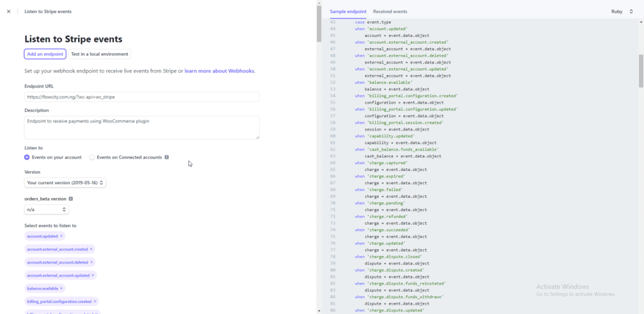Viewport: 644px width, 314px height.
Task: Click info icon next to orders_beta version
Action: coord(71,199)
